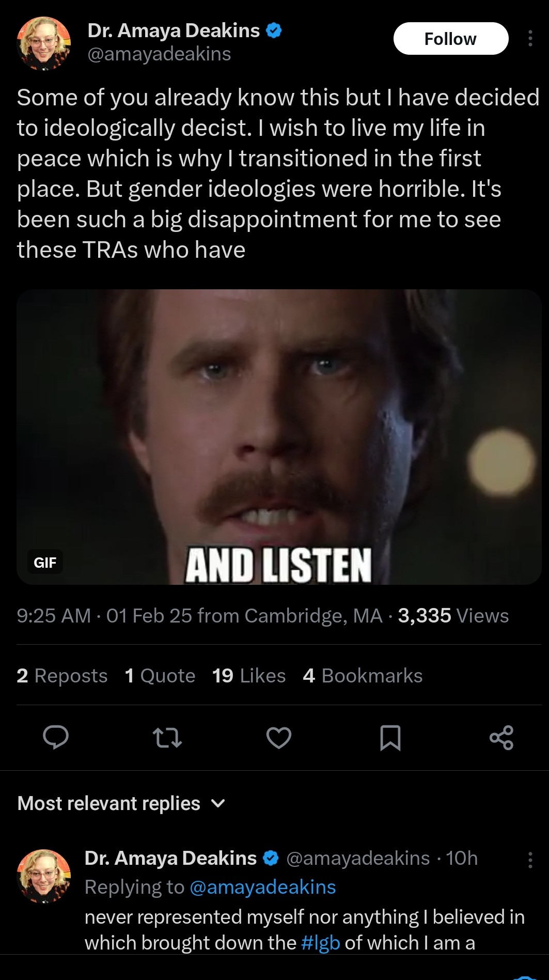549x980 pixels.
Task: Open profile avatar in the reply
Action: [44, 876]
